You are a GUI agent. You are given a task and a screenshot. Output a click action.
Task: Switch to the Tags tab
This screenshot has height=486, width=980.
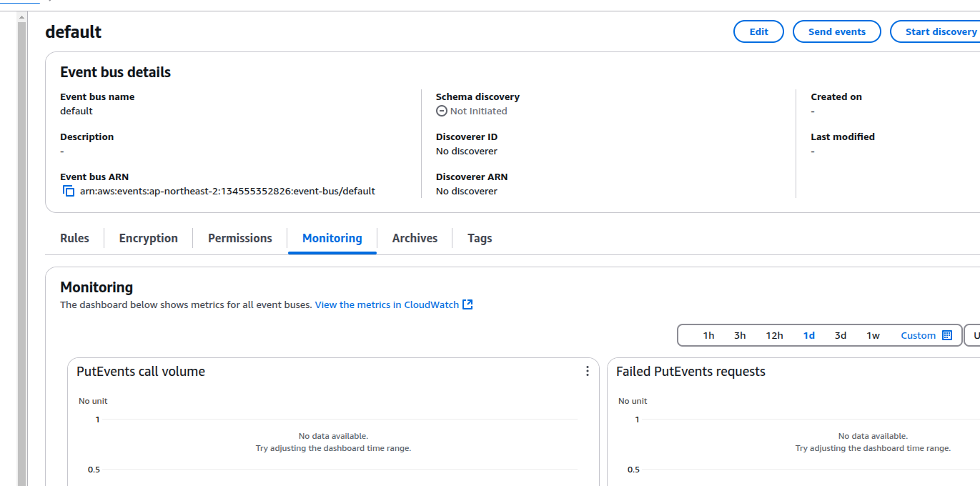(480, 238)
